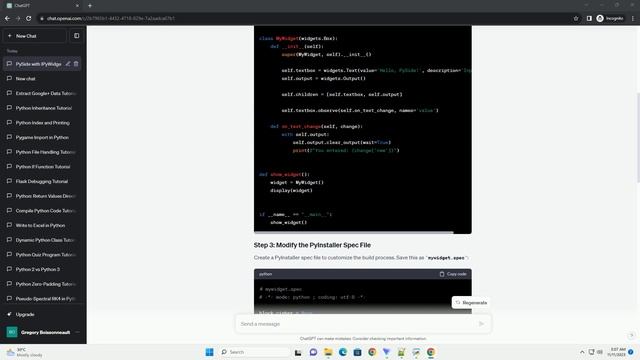This screenshot has width=640, height=360.
Task: Open a new browser tab with plus
Action: (x=90, y=6)
